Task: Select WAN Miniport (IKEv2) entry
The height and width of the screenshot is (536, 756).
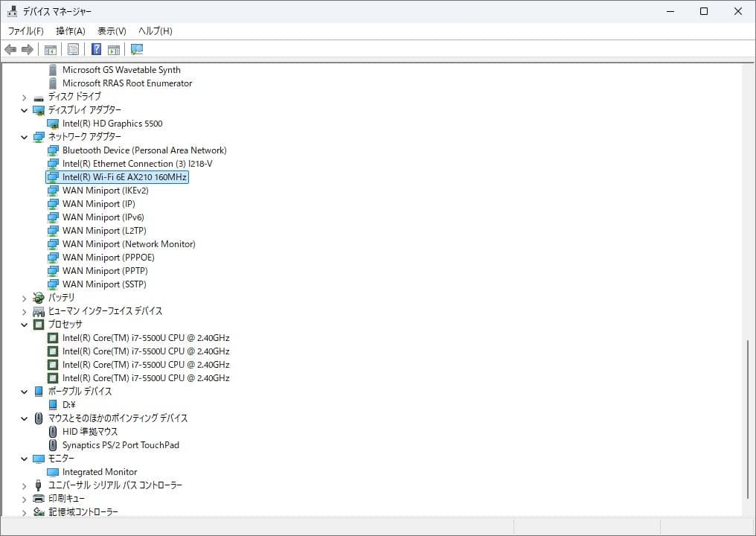Action: coord(105,191)
